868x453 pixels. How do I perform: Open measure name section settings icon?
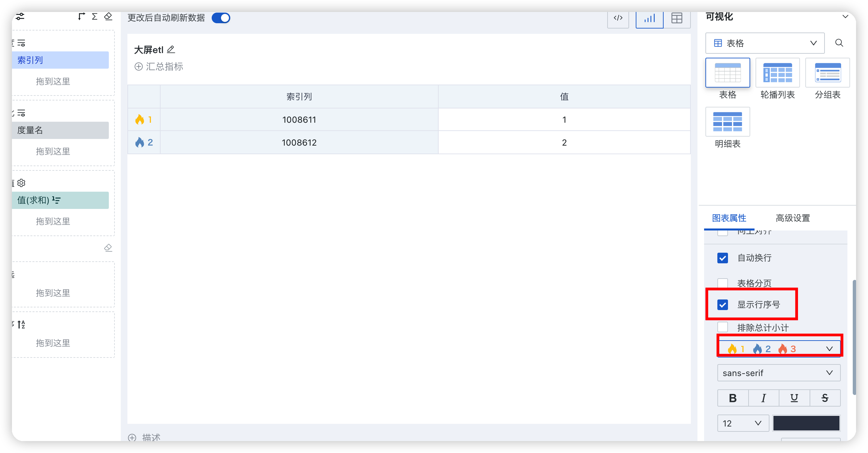click(21, 113)
